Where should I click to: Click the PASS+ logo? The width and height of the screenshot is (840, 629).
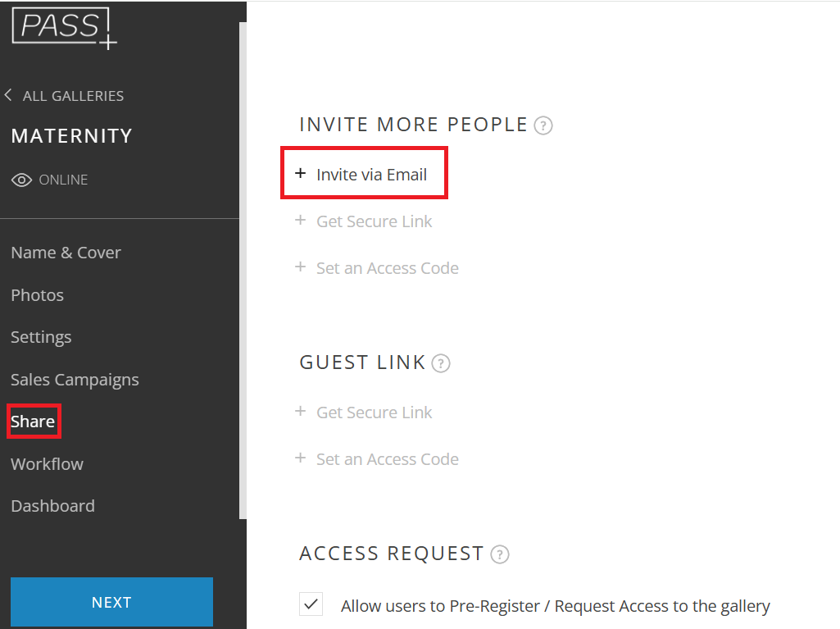64,27
